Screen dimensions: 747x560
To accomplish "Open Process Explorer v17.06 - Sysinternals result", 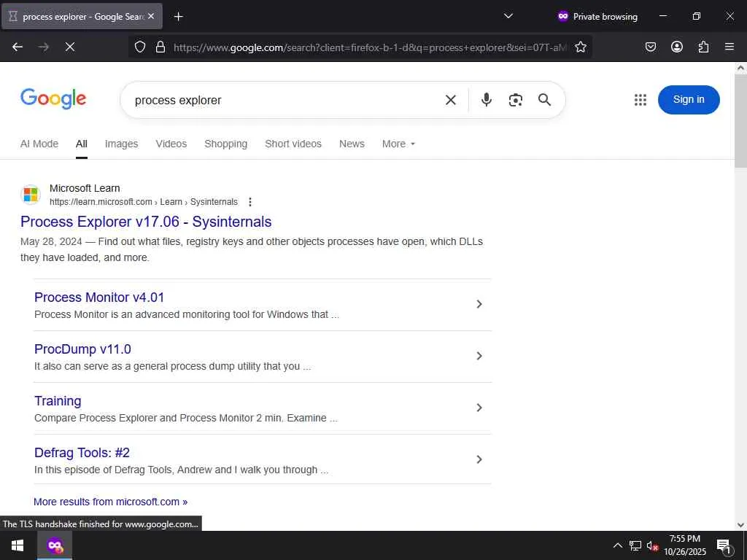I will [146, 222].
